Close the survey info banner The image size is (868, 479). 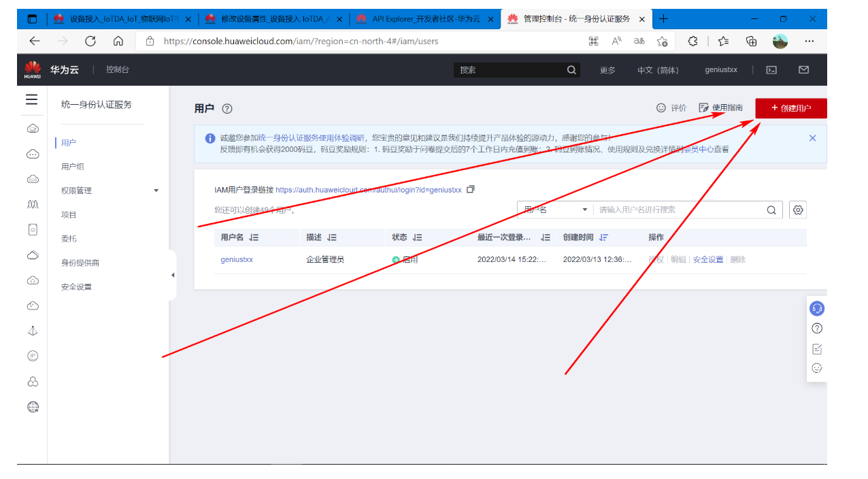(812, 138)
